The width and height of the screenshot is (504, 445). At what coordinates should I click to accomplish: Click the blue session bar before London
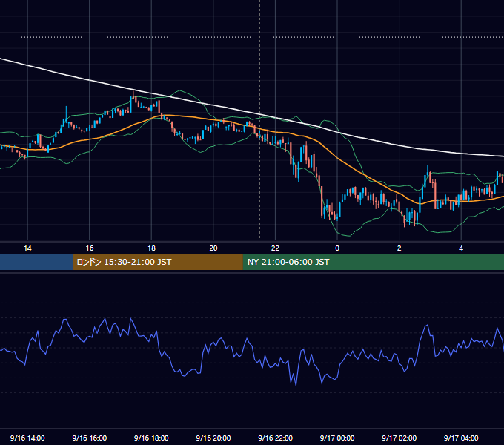coord(36,262)
